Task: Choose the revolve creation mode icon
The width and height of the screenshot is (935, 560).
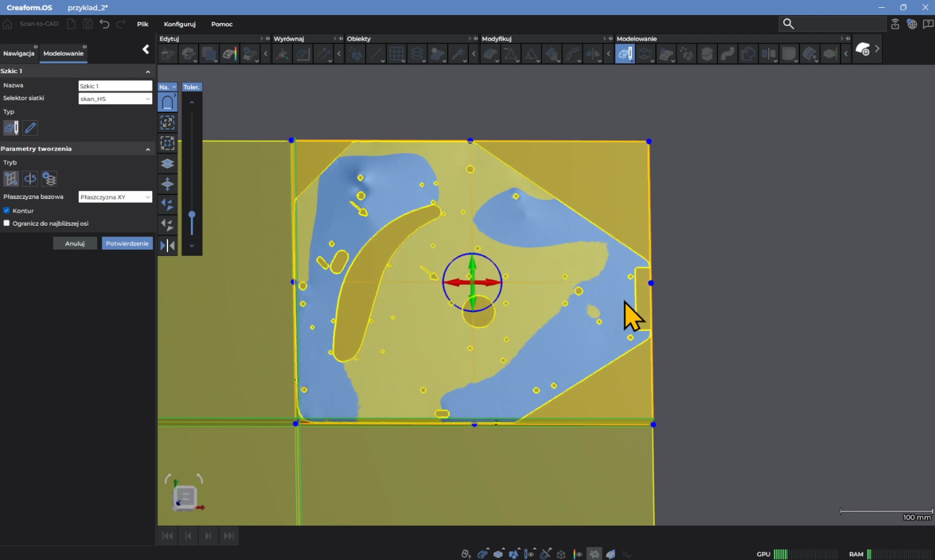Action: point(30,179)
